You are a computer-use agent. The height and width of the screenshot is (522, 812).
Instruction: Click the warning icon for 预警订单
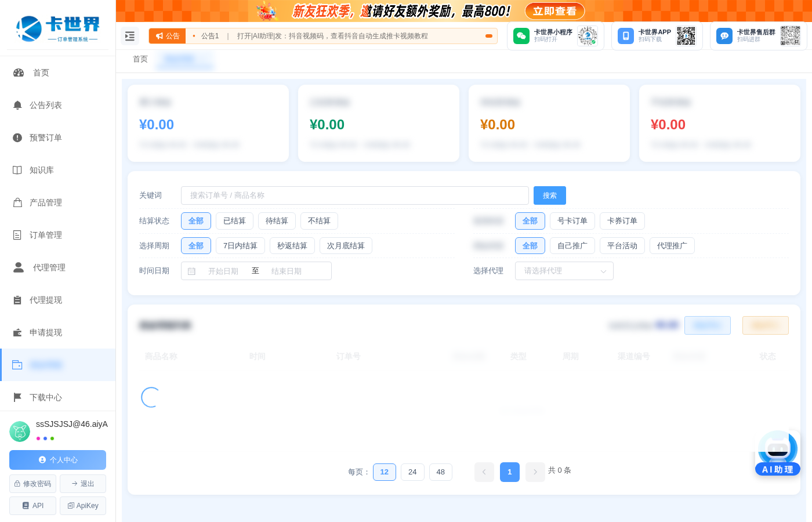(17, 137)
